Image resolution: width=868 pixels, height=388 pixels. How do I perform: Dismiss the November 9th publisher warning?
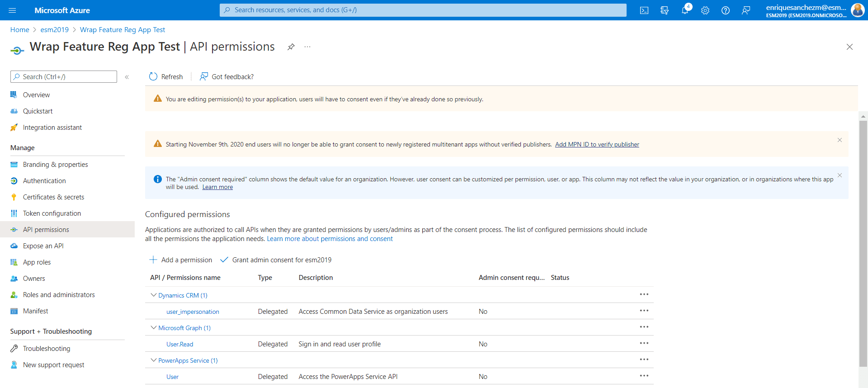point(840,140)
